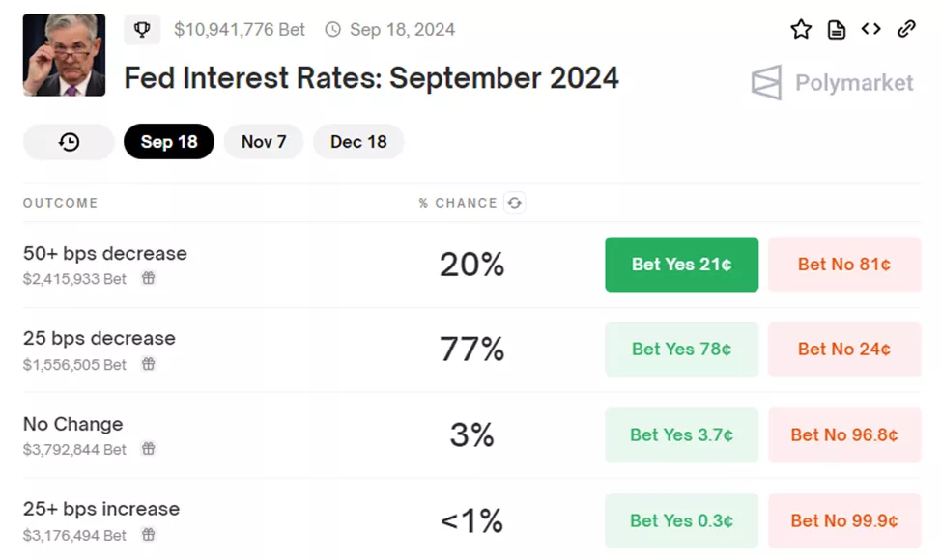Click the Fed chair thumbnail image
941x560 pixels.
point(64,55)
